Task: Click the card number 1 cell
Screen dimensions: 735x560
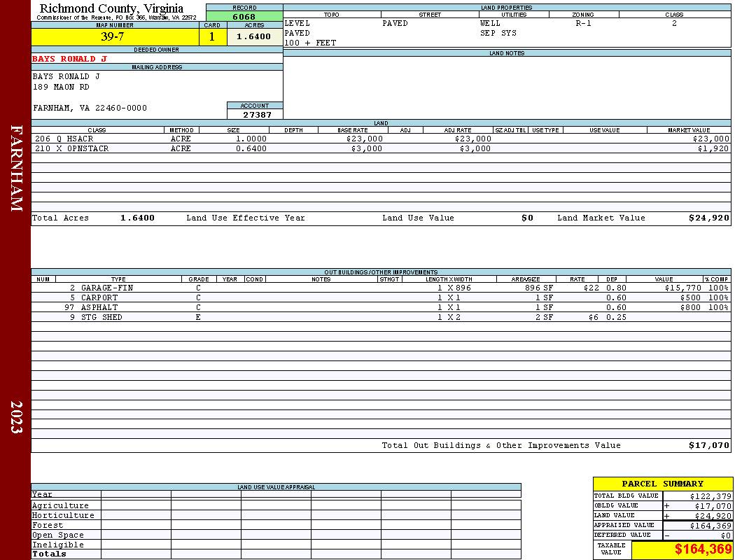Action: pyautogui.click(x=213, y=36)
